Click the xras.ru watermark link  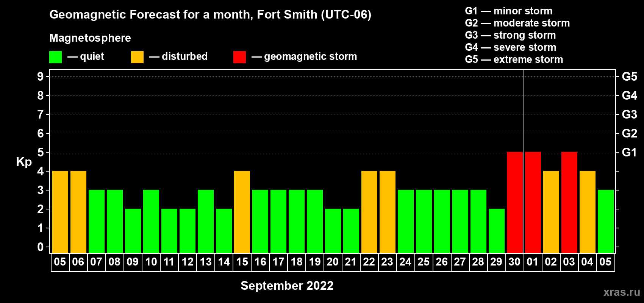(621, 292)
